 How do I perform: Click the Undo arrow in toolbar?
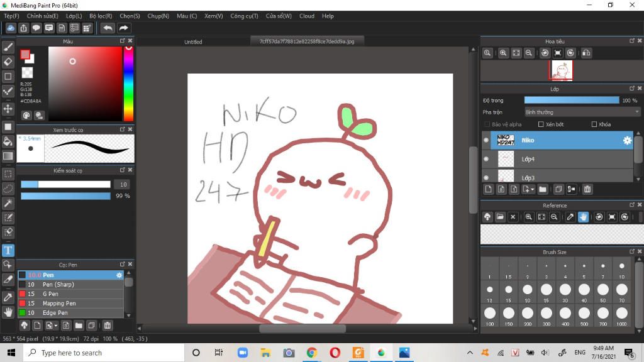(x=108, y=28)
